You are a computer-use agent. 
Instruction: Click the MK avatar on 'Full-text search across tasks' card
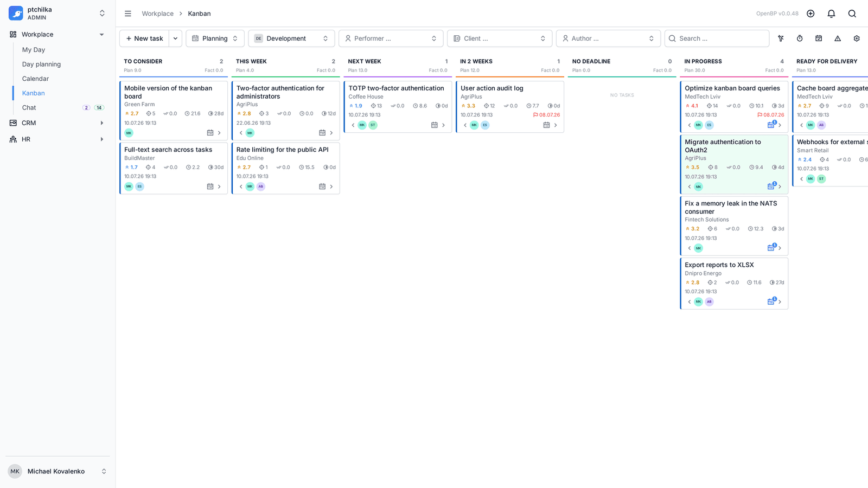129,187
